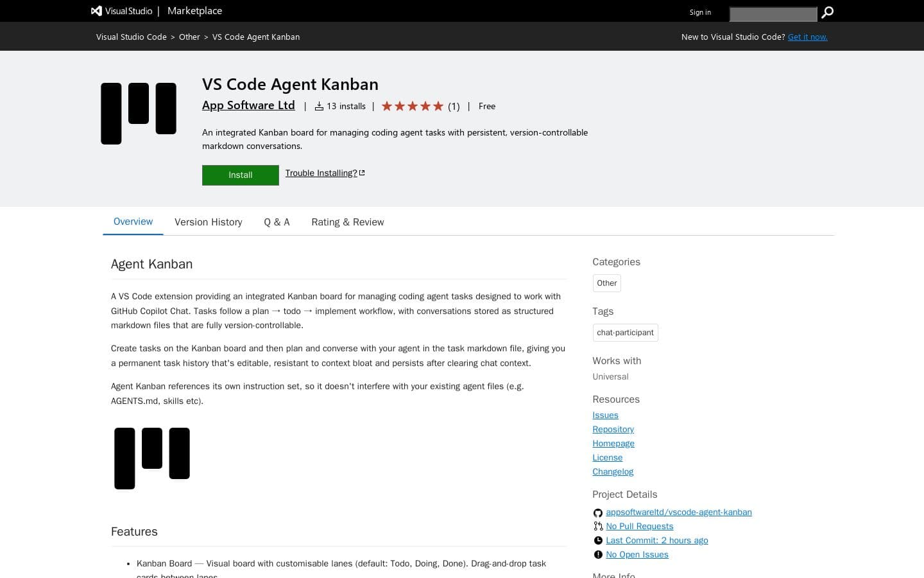The width and height of the screenshot is (924, 578).
Task: Click Sign in in the top bar
Action: pyautogui.click(x=700, y=12)
